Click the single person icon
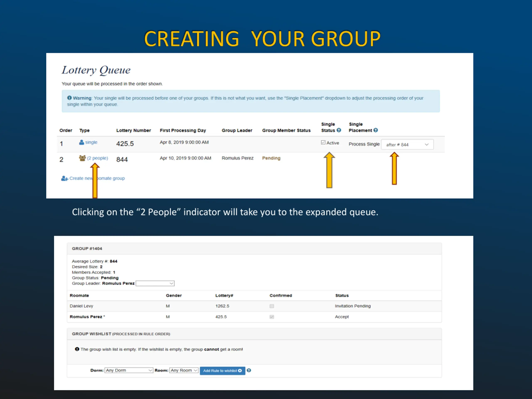 click(x=81, y=142)
